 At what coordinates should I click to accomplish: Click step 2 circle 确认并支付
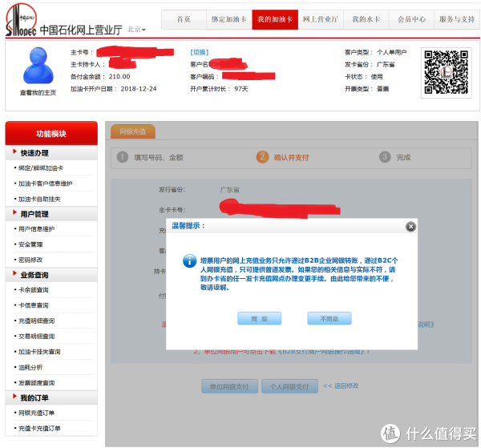pos(262,157)
